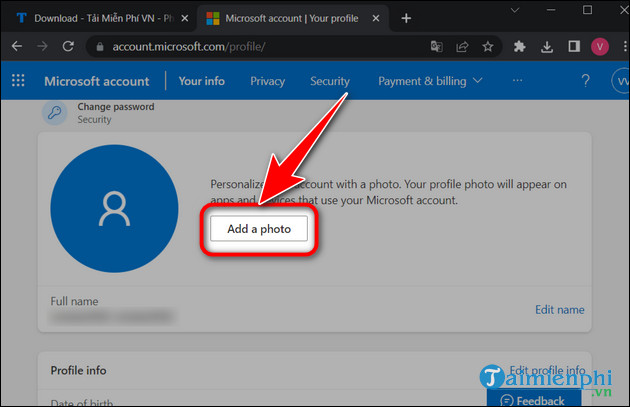
Task: Click the Change password key icon
Action: (x=55, y=113)
